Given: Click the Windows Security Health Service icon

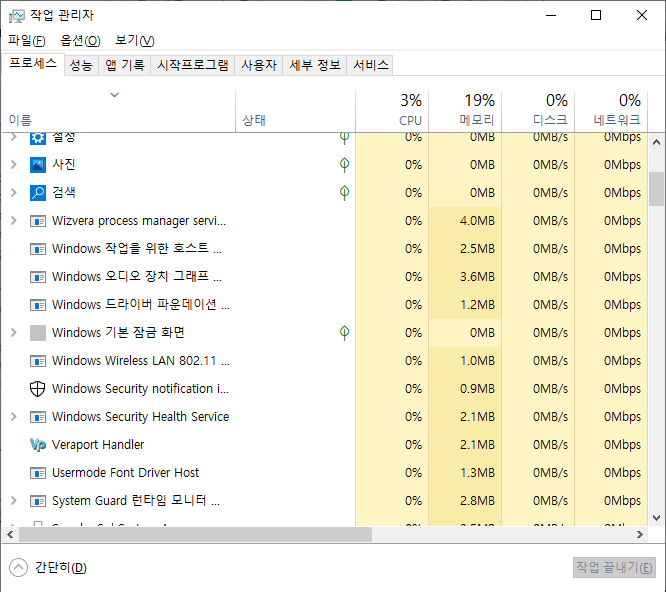Looking at the screenshot, I should click(38, 417).
